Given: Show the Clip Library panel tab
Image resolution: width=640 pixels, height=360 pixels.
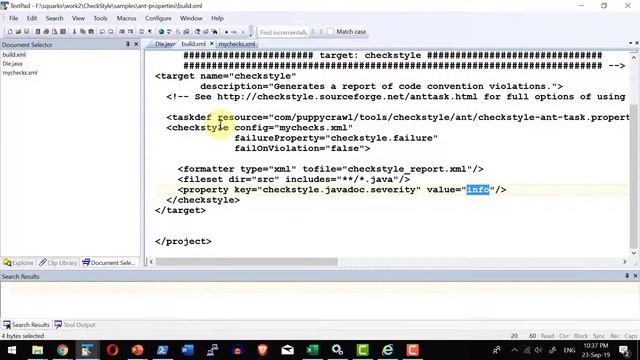Looking at the screenshot, I should click(58, 263).
